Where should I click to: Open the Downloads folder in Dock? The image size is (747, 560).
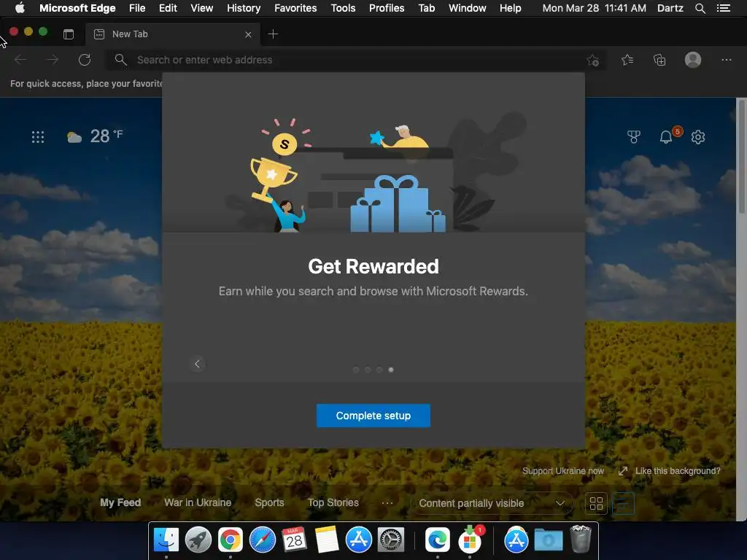pyautogui.click(x=549, y=540)
